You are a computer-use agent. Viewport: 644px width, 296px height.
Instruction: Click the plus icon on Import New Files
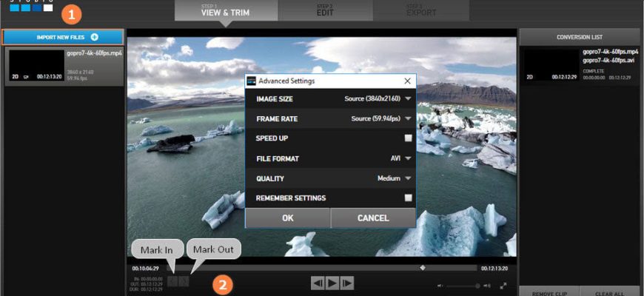(x=95, y=37)
